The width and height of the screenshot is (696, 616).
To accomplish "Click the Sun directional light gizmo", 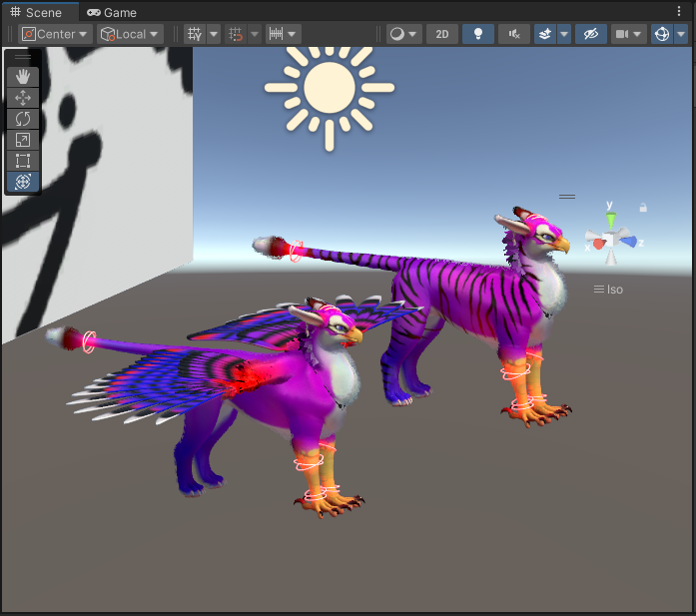I will click(329, 89).
